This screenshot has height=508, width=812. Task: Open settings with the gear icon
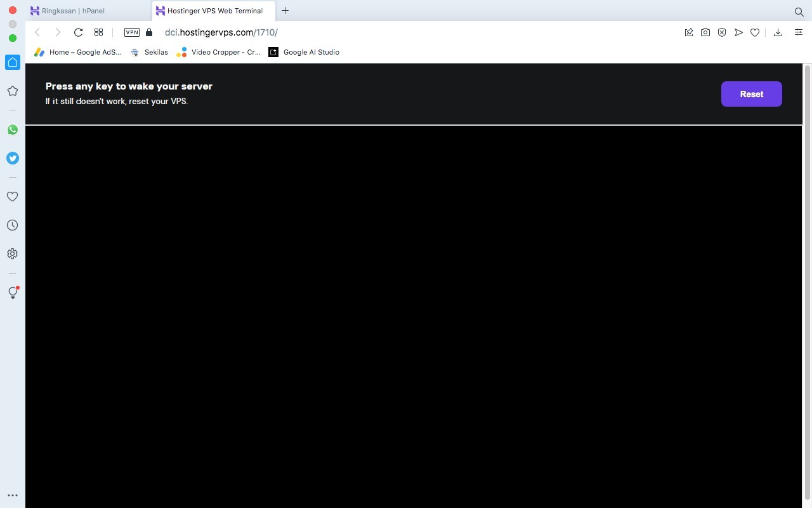tap(12, 254)
